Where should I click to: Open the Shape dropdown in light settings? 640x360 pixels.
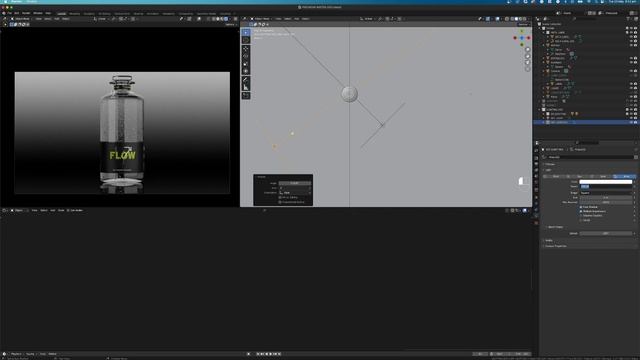pos(606,193)
